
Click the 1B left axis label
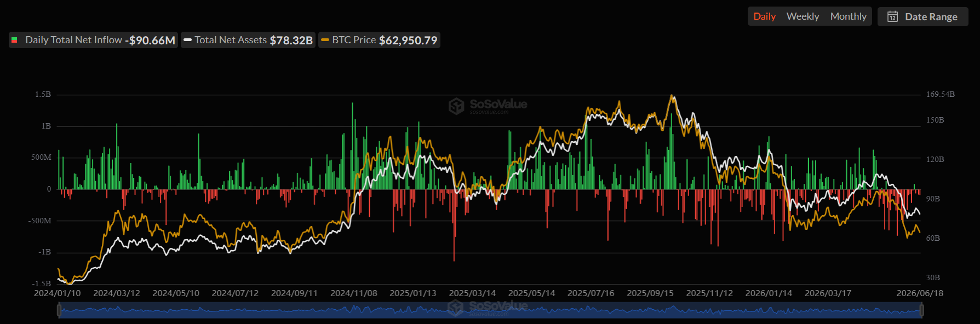46,126
